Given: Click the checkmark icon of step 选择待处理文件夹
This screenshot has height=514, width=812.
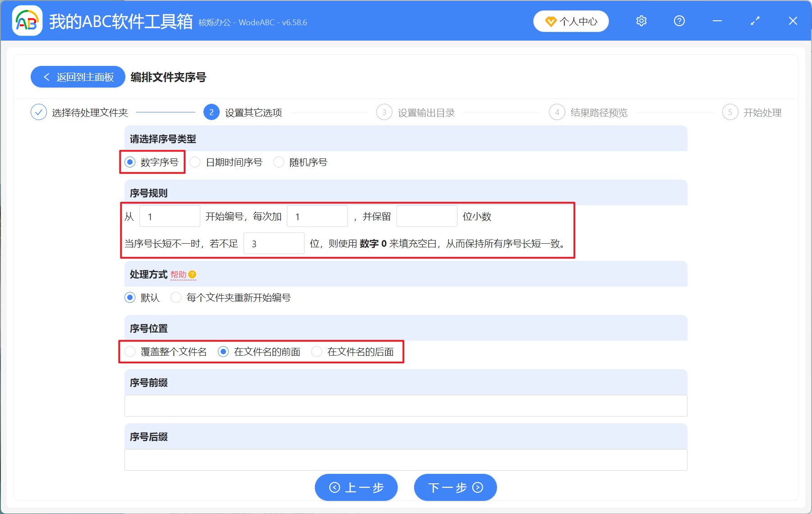Looking at the screenshot, I should click(x=39, y=112).
